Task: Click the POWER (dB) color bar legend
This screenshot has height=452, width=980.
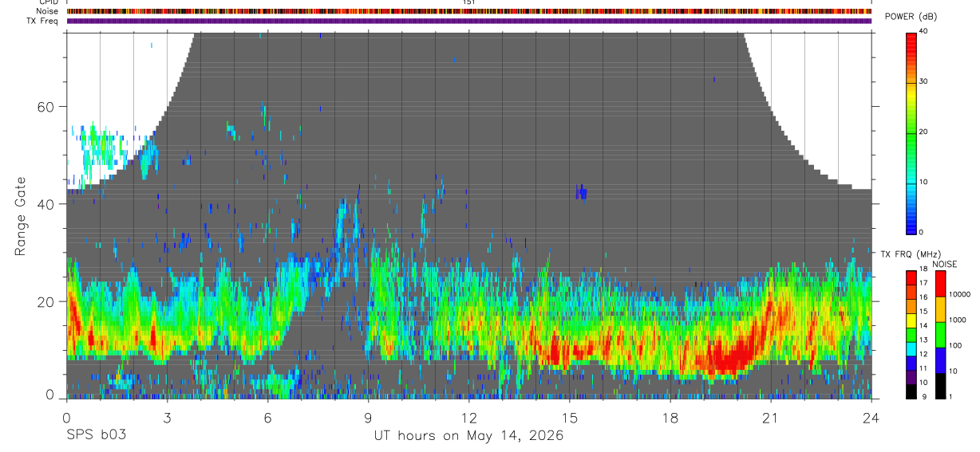Action: point(911,132)
